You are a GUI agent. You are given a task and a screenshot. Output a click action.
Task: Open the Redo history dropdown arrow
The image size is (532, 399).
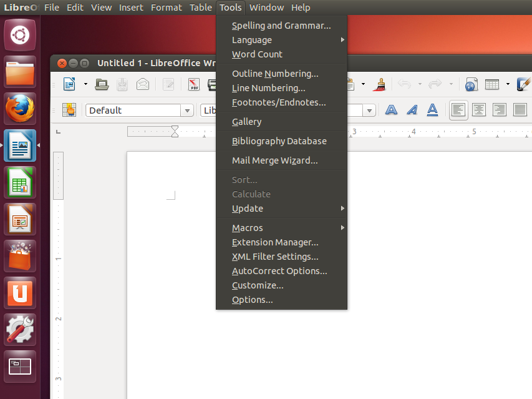pos(452,84)
